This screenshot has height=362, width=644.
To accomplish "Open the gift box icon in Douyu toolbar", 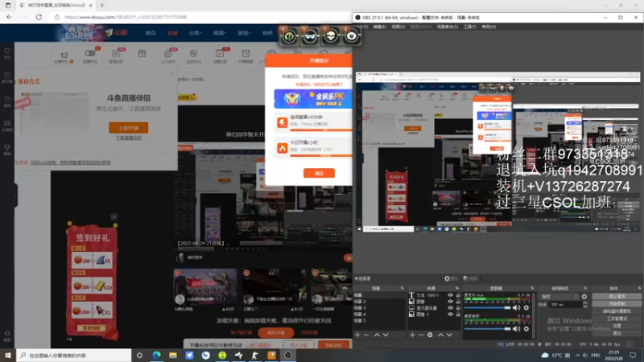I will (142, 54).
